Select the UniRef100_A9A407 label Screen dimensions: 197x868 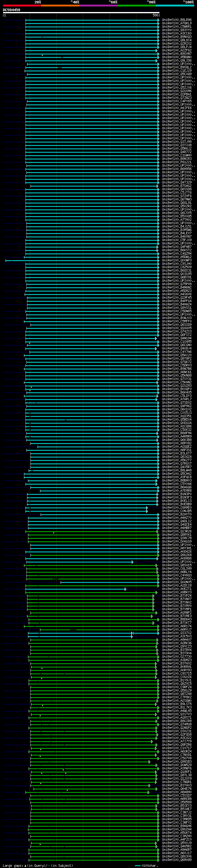[177, 640]
